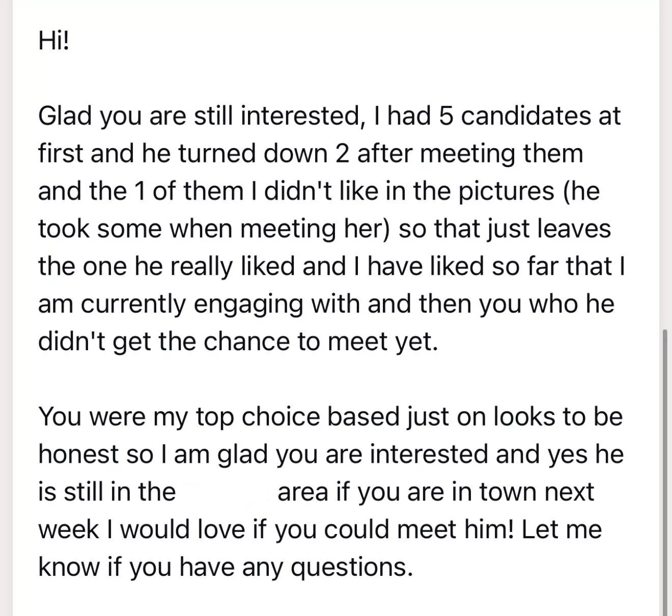Click the words "any questions." at the end
Image resolution: width=672 pixels, height=616 pixels.
pos(327,567)
